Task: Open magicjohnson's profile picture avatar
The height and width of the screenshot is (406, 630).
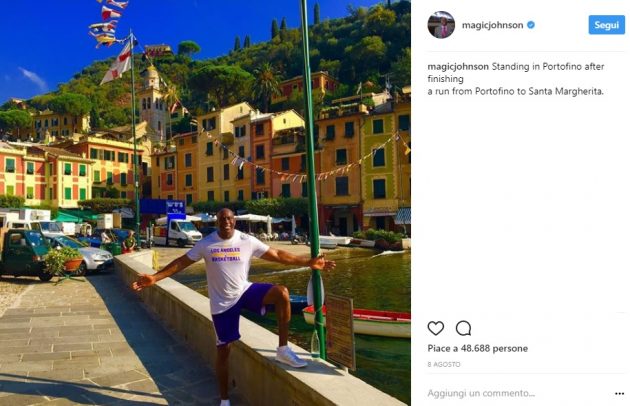Action: pyautogui.click(x=441, y=25)
